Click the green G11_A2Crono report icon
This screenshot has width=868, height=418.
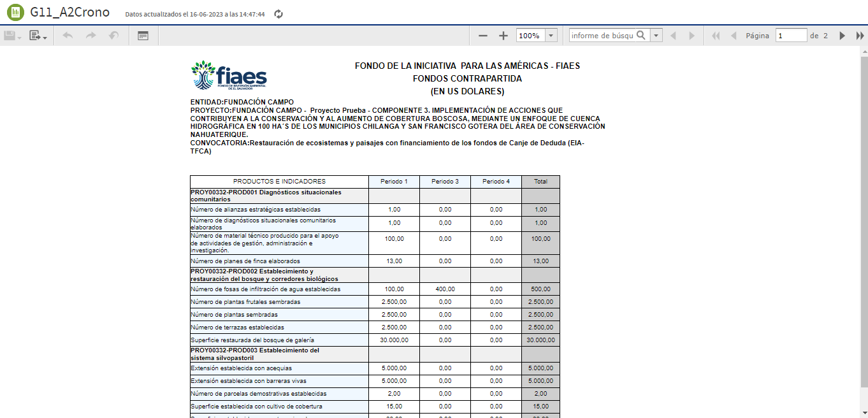pos(14,13)
